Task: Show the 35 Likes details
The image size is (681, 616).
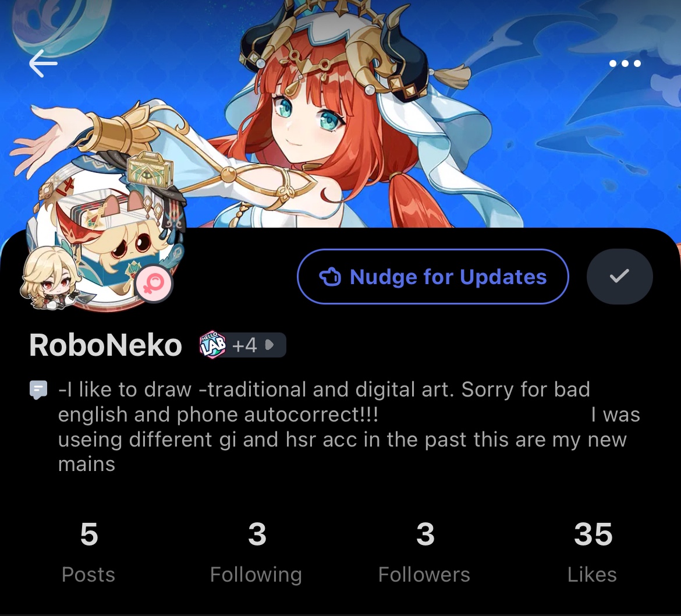Action: (593, 553)
